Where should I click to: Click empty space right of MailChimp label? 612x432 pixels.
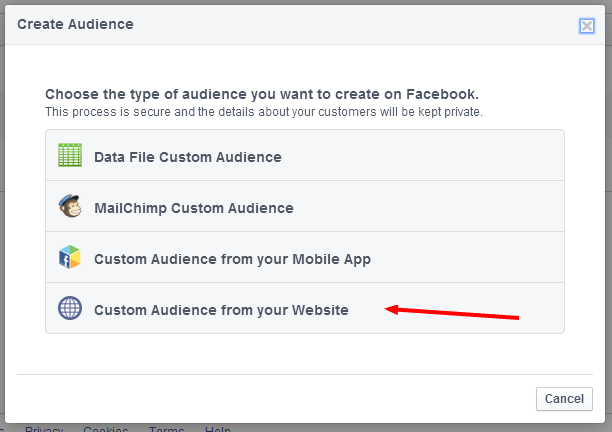click(427, 206)
